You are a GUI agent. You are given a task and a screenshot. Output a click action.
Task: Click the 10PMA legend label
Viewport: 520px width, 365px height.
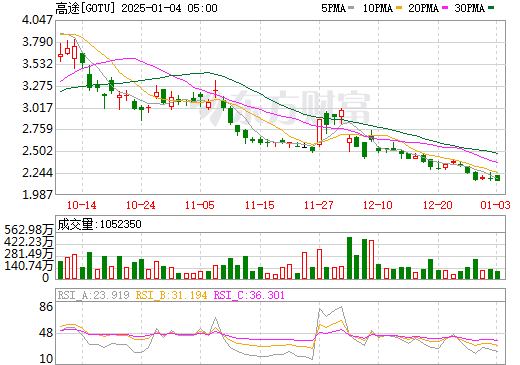[x=377, y=8]
